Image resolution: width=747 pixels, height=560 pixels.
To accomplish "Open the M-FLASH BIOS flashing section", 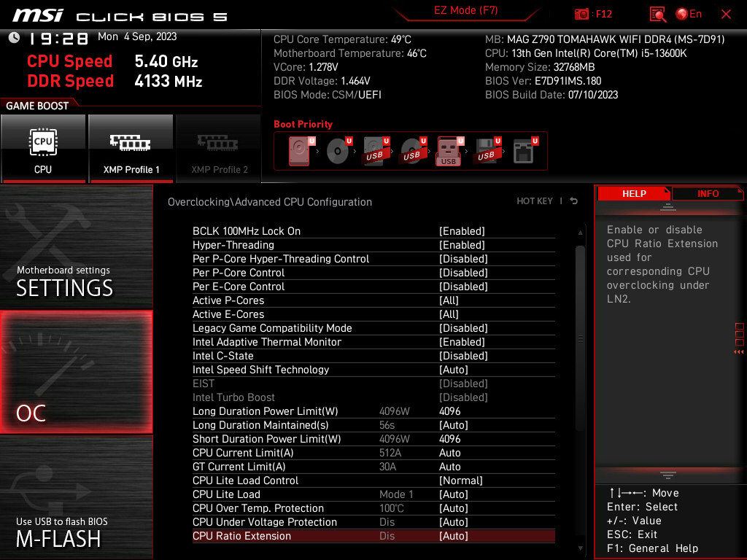I will 76,497.
